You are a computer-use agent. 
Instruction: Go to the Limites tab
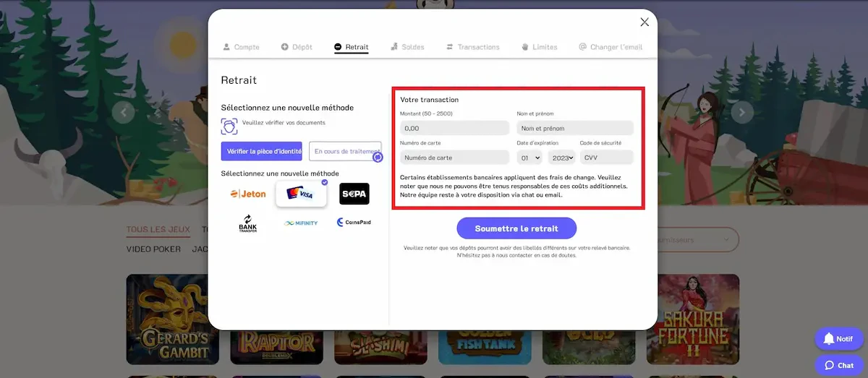(539, 47)
